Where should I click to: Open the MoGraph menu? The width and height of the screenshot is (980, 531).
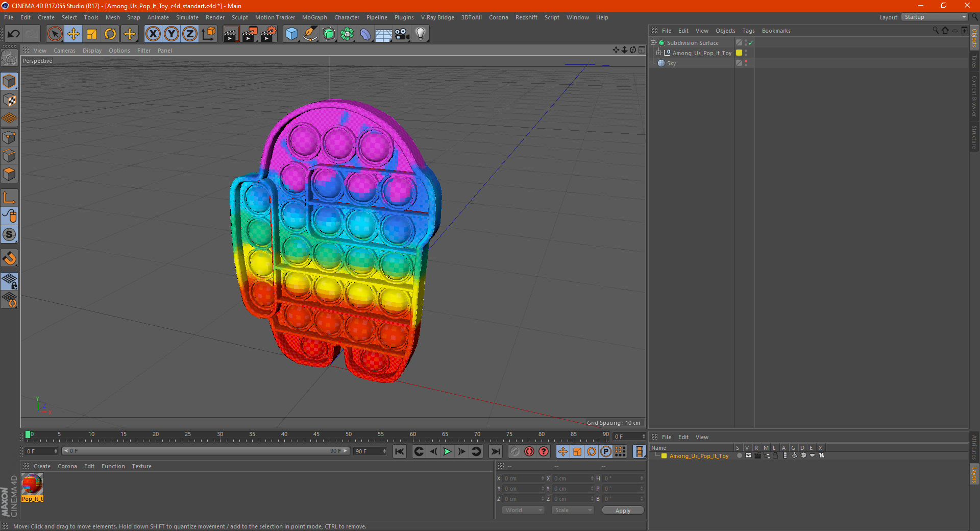coord(314,17)
